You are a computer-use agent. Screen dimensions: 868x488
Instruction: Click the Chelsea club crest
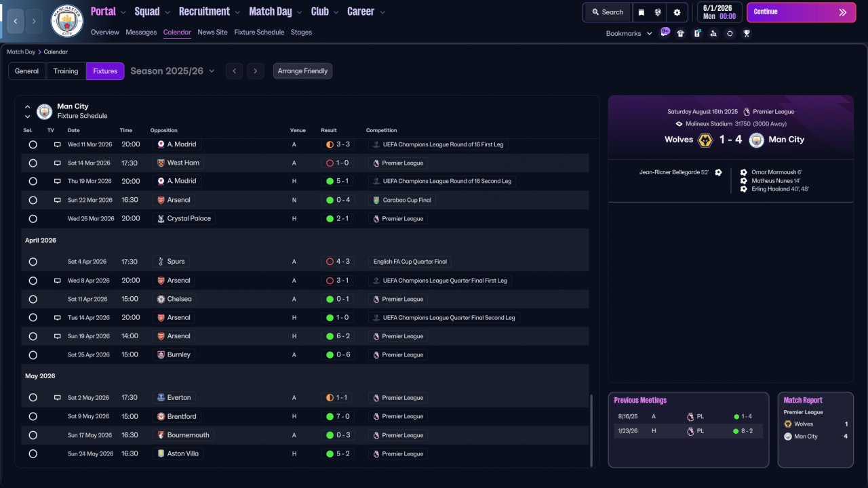tap(161, 299)
